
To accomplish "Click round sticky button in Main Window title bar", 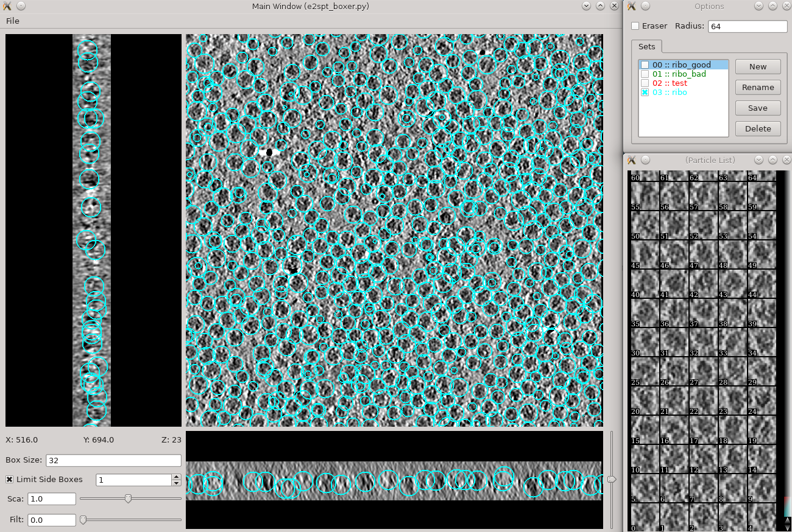I will coord(21,6).
